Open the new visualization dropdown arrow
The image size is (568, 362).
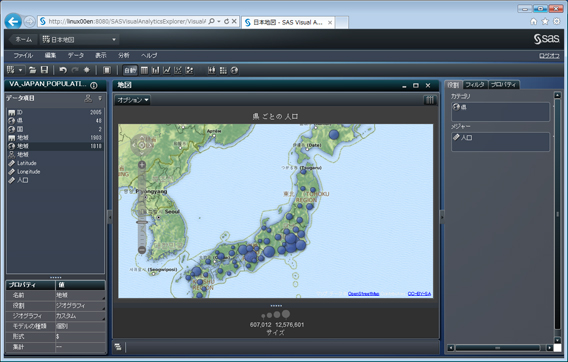[x=21, y=70]
